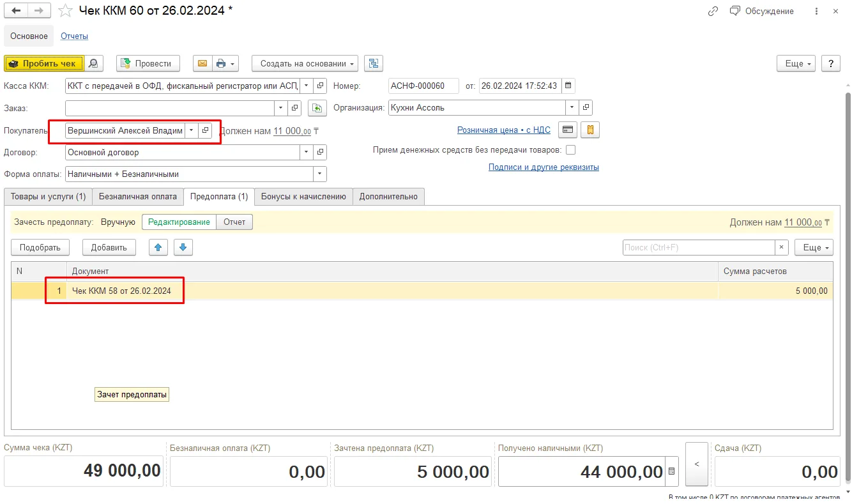Open the calendar for the document date
The width and height of the screenshot is (852, 504).
(568, 86)
